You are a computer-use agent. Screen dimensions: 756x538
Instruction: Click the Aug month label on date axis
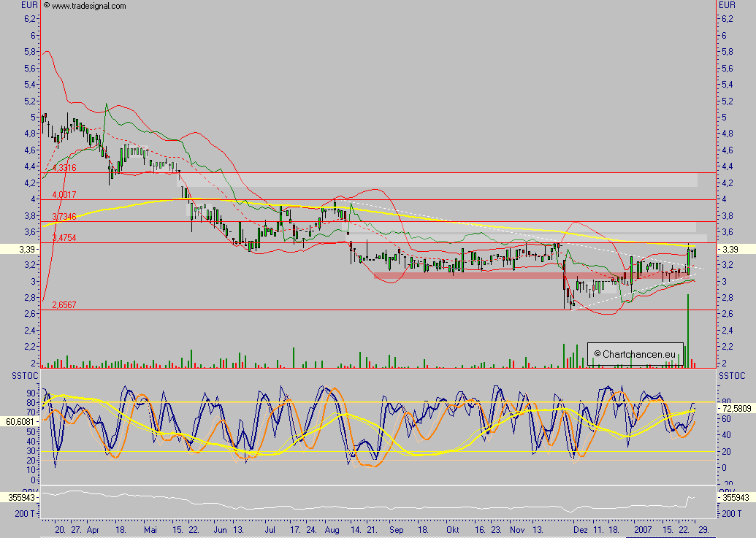[x=332, y=530]
